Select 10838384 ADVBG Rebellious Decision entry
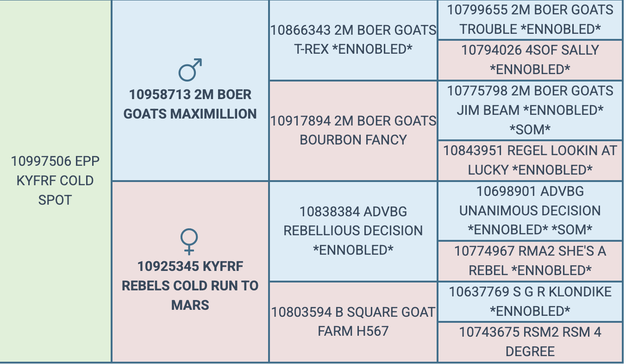This screenshot has width=626, height=364. (353, 231)
